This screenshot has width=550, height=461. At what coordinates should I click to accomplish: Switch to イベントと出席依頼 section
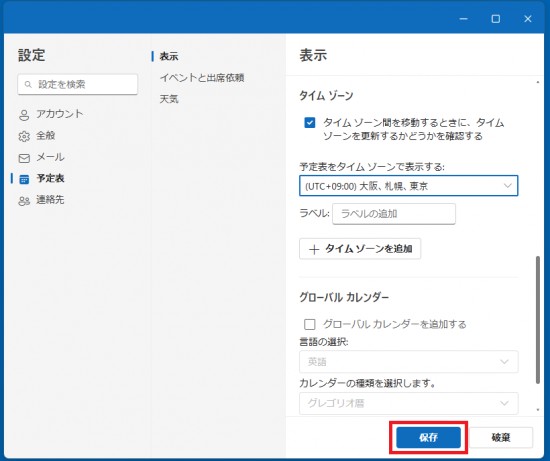pyautogui.click(x=202, y=78)
